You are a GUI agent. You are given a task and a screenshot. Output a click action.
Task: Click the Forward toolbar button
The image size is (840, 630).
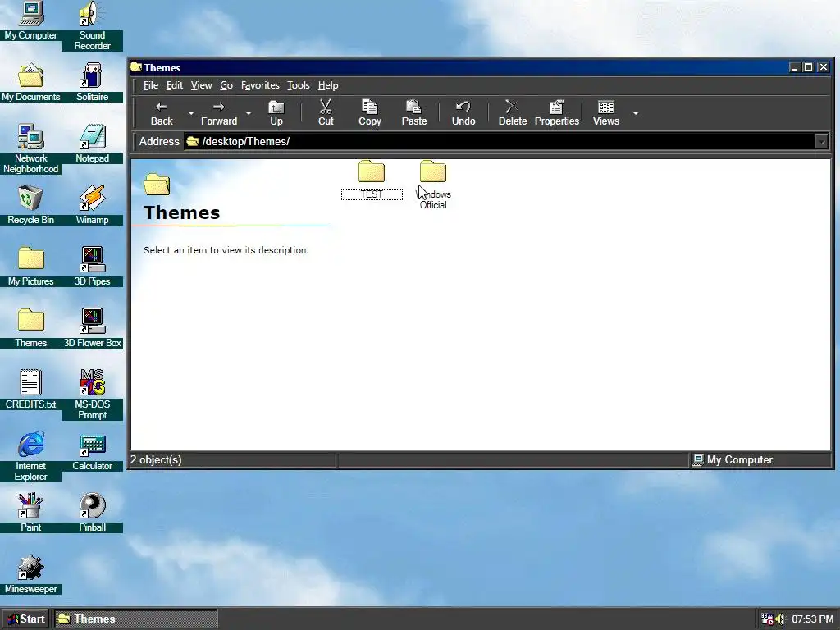tap(219, 113)
